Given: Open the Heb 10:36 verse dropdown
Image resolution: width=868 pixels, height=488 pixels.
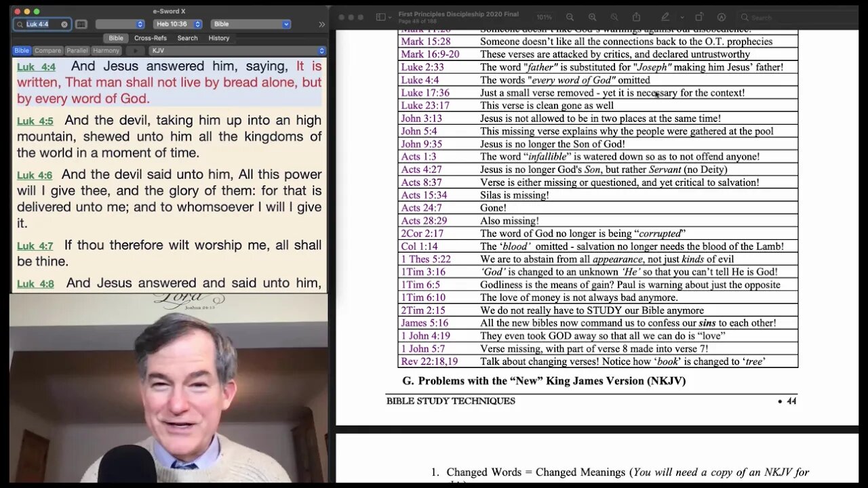Looking at the screenshot, I should pos(177,24).
